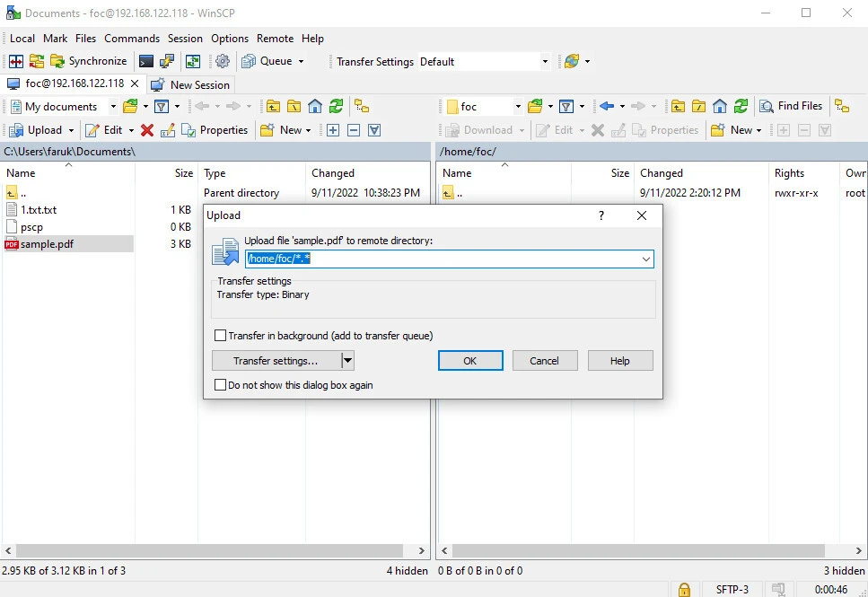Refresh the remote directory listing

tap(741, 106)
